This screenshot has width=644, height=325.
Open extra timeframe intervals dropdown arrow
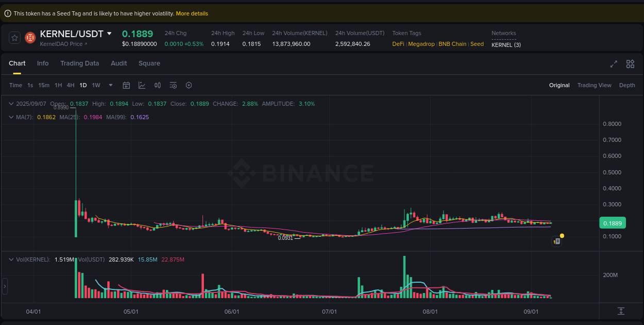110,85
